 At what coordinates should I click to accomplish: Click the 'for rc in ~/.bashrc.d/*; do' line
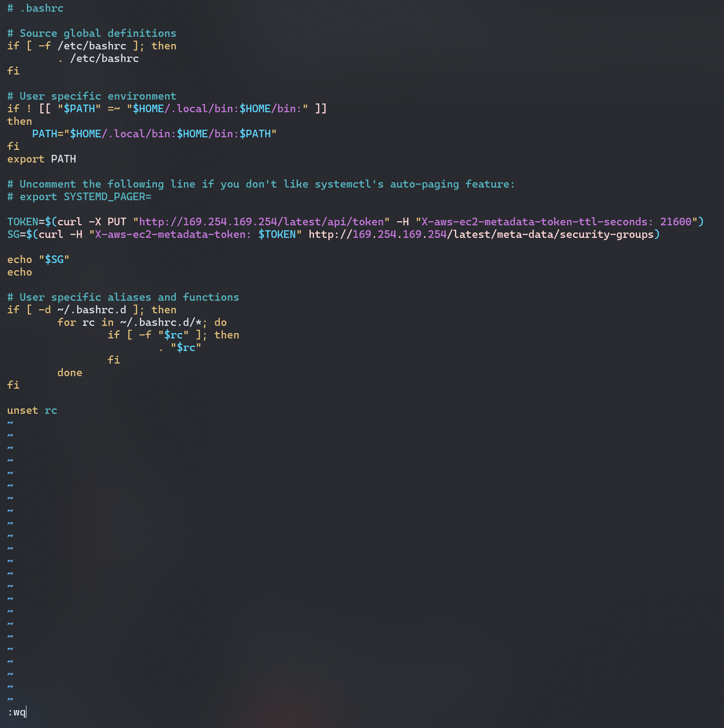tap(142, 322)
